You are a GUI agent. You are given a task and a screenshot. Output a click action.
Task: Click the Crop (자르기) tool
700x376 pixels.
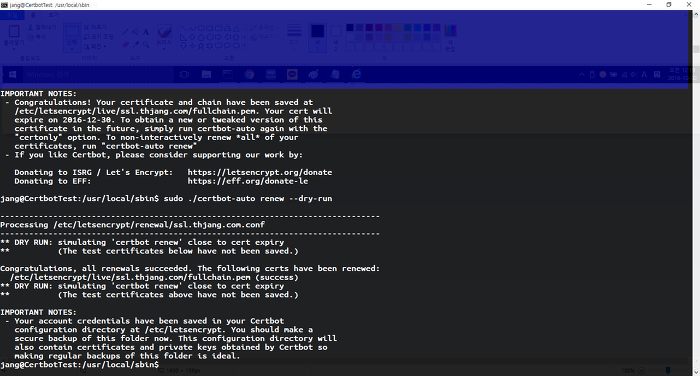(x=95, y=27)
